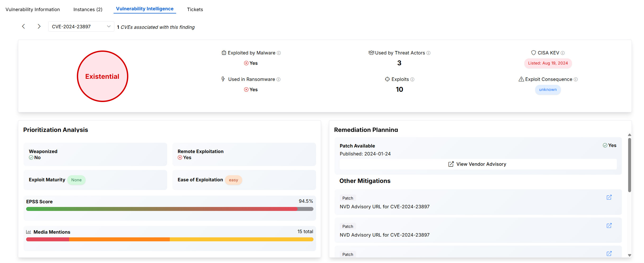Click the Exploited by Malware red X icon
The width and height of the screenshot is (644, 263).
pos(246,63)
